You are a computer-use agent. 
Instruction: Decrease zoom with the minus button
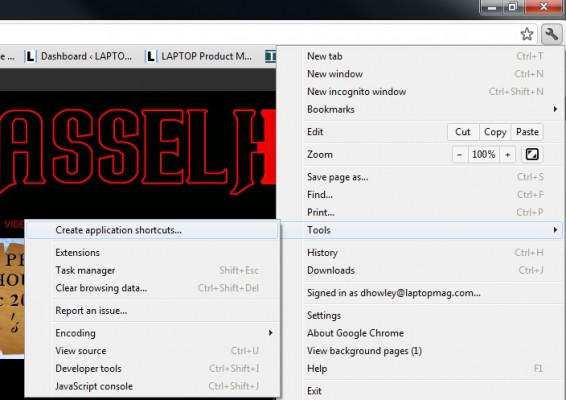click(460, 155)
